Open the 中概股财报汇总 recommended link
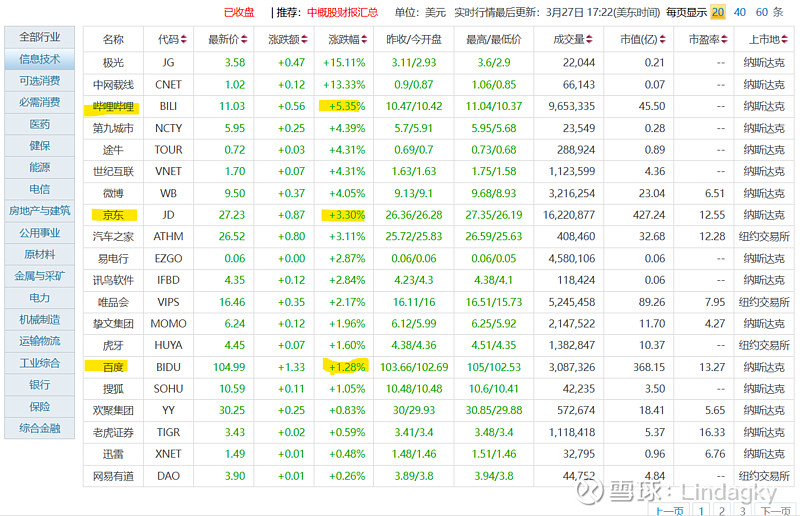 pos(342,12)
